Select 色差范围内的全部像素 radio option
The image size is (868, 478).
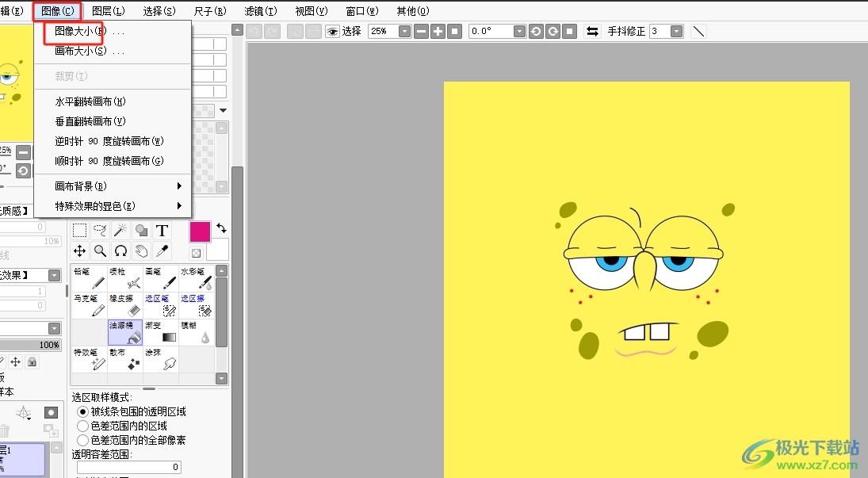(x=82, y=440)
